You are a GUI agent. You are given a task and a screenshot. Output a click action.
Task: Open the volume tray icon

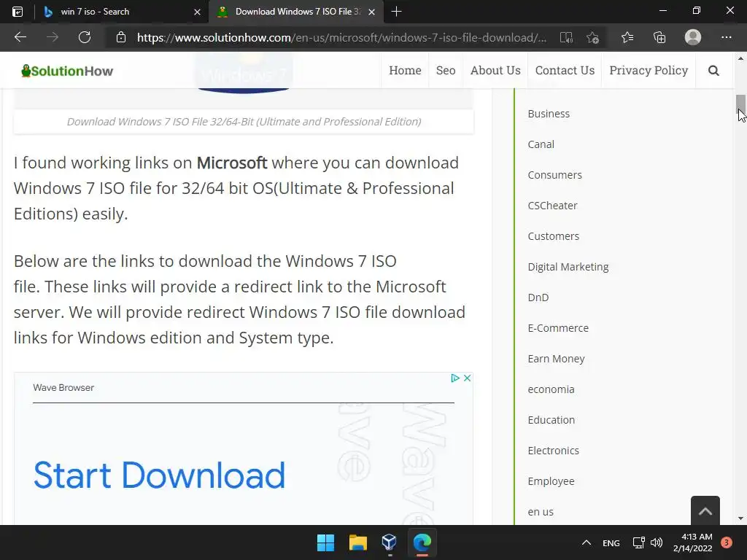(657, 542)
